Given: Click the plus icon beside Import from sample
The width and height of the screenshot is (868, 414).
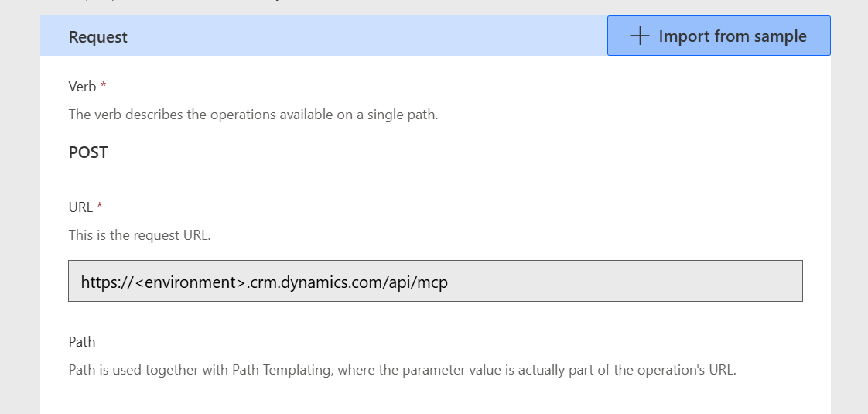Looking at the screenshot, I should (x=639, y=36).
